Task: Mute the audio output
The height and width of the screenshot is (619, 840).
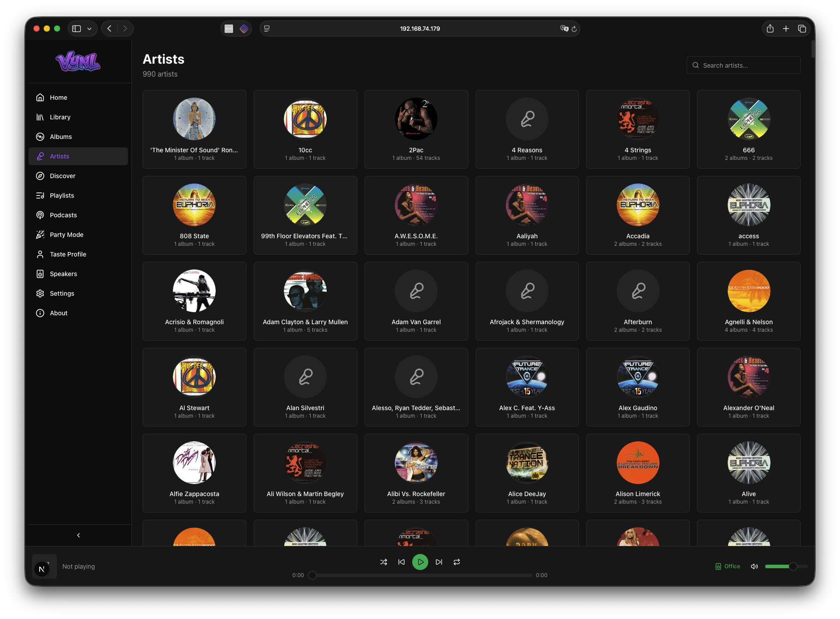Action: (x=754, y=566)
